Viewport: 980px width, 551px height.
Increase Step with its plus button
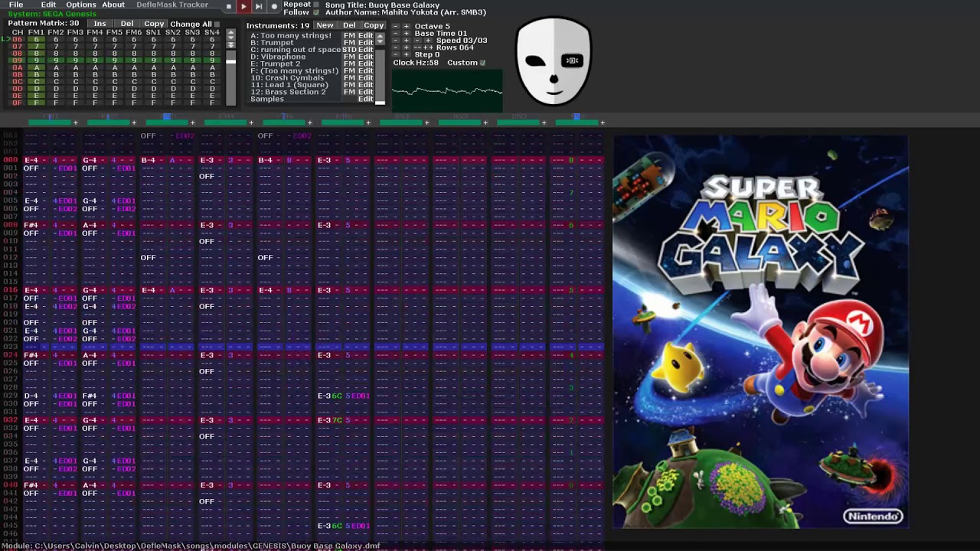tap(407, 54)
